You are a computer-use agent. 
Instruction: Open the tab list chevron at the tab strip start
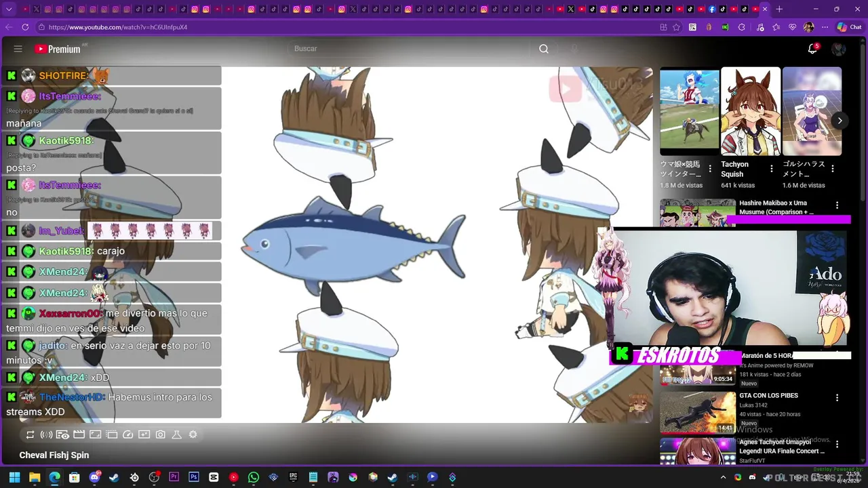coord(9,9)
